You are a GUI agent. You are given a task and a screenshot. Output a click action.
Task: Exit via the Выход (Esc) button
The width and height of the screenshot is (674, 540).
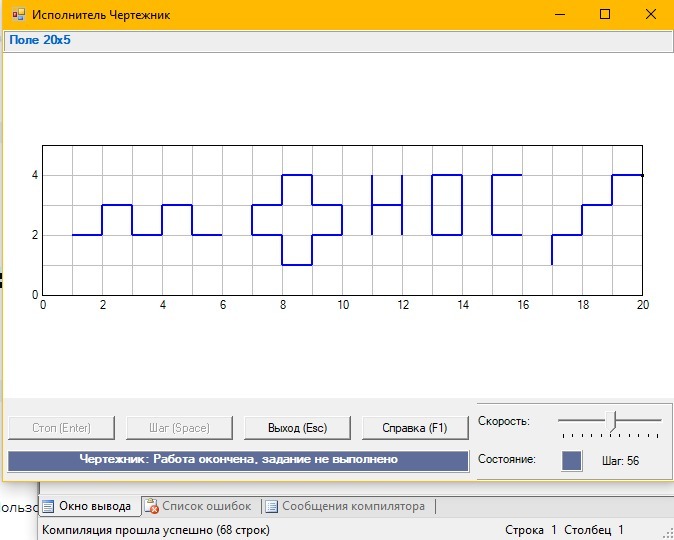pos(297,428)
